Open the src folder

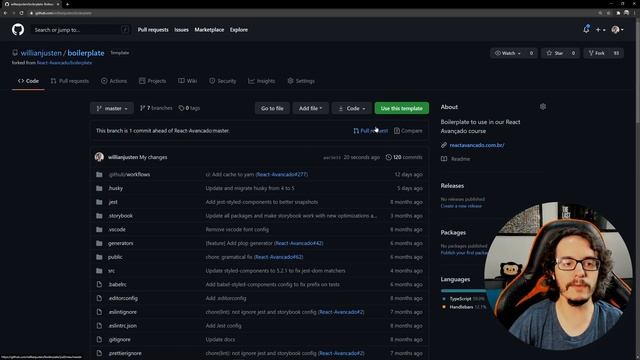[x=111, y=271]
